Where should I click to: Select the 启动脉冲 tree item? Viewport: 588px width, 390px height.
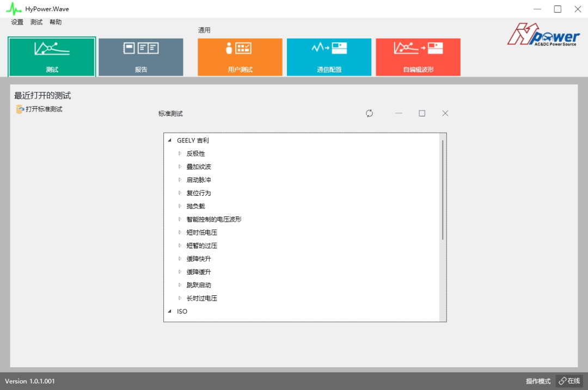click(199, 179)
